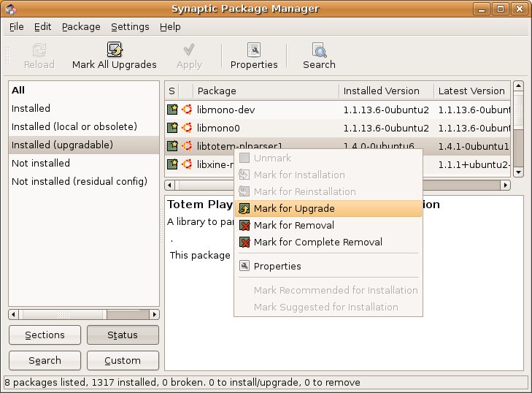Toggle the status box for libxine package
This screenshot has width=532, height=393.
[172, 164]
